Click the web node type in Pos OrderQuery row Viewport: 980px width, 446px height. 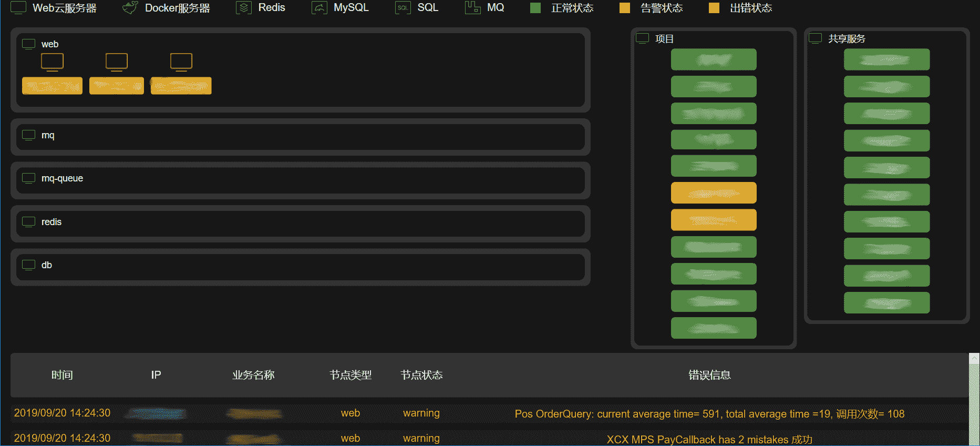pyautogui.click(x=350, y=413)
